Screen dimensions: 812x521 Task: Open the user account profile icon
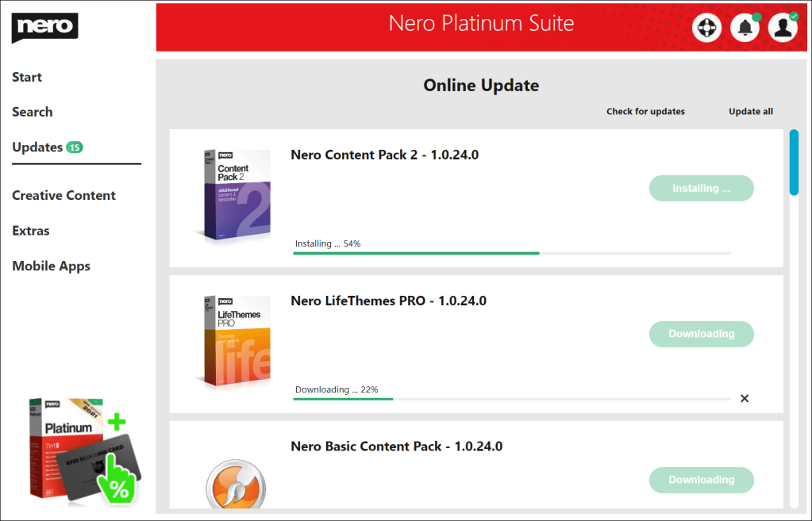coord(783,28)
